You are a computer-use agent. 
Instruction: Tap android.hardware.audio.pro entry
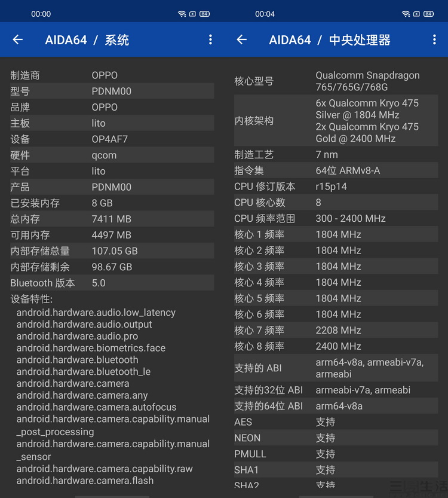tap(77, 336)
